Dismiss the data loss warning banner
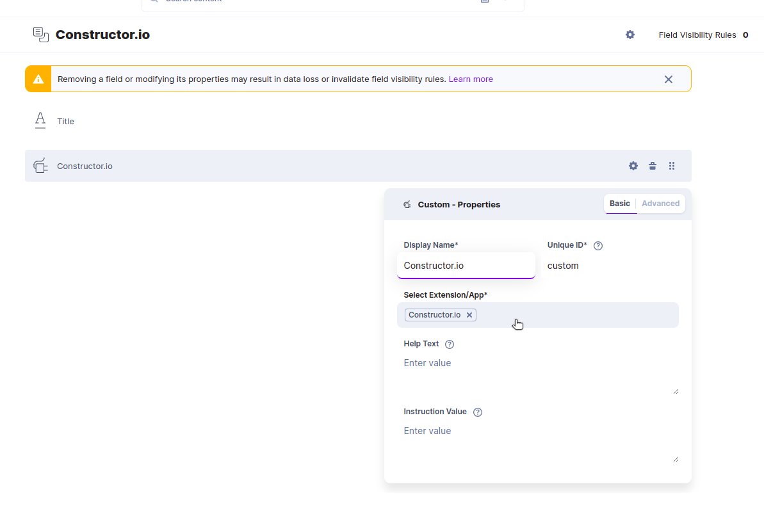 click(x=669, y=79)
